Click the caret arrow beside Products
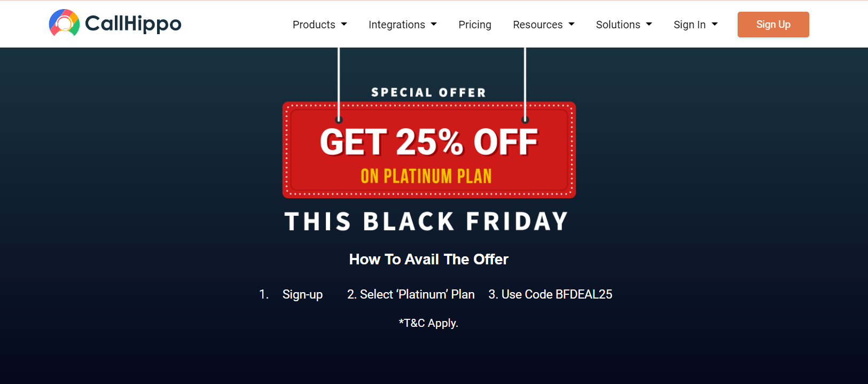Image resolution: width=868 pixels, height=384 pixels. [x=344, y=25]
